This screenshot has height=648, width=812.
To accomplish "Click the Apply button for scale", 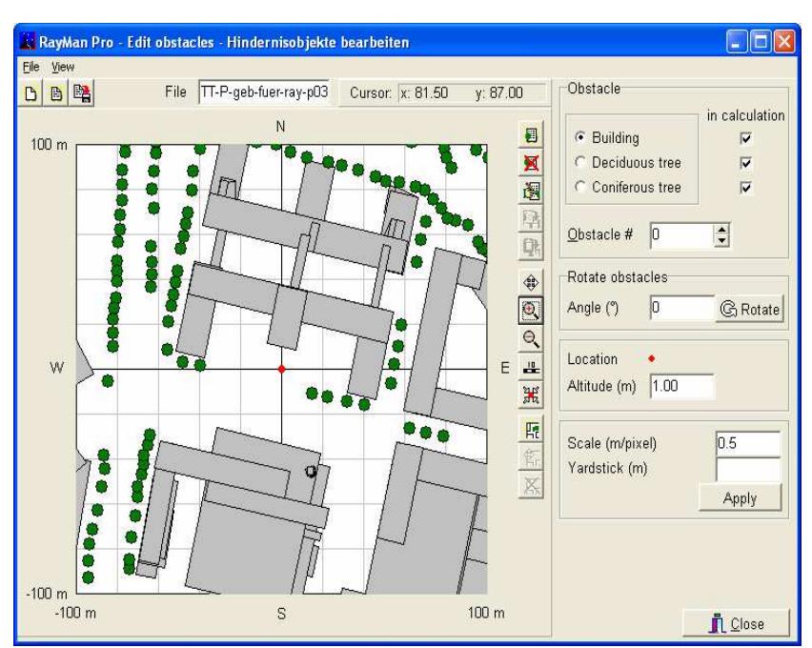I will click(x=740, y=498).
